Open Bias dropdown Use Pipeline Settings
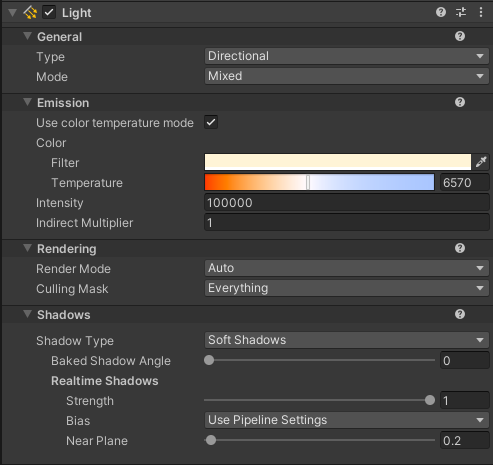Screen dimensions: 493x465 click(x=347, y=420)
